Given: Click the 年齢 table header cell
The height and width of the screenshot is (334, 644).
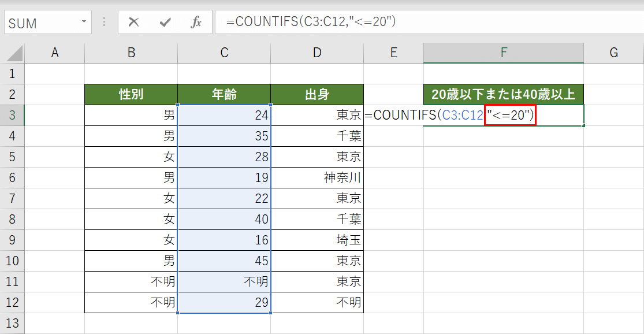Looking at the screenshot, I should coord(224,94).
